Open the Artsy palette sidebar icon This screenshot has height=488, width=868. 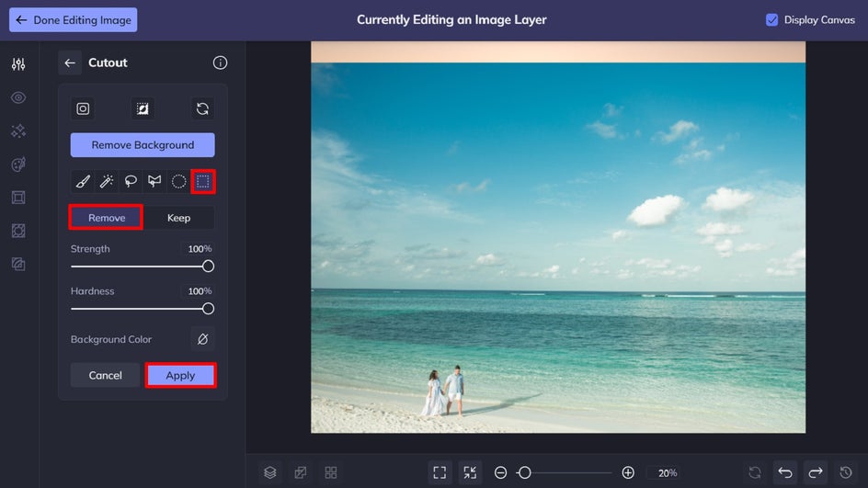pos(18,165)
